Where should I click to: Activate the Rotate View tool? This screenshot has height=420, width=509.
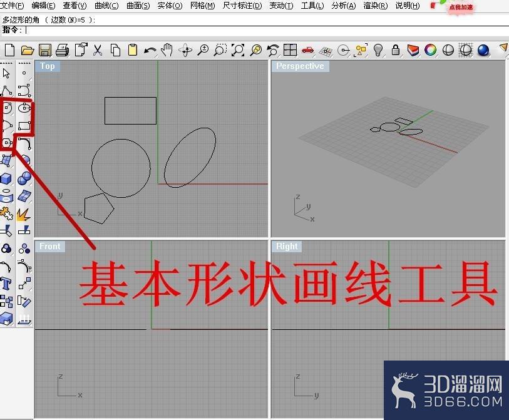[185, 50]
